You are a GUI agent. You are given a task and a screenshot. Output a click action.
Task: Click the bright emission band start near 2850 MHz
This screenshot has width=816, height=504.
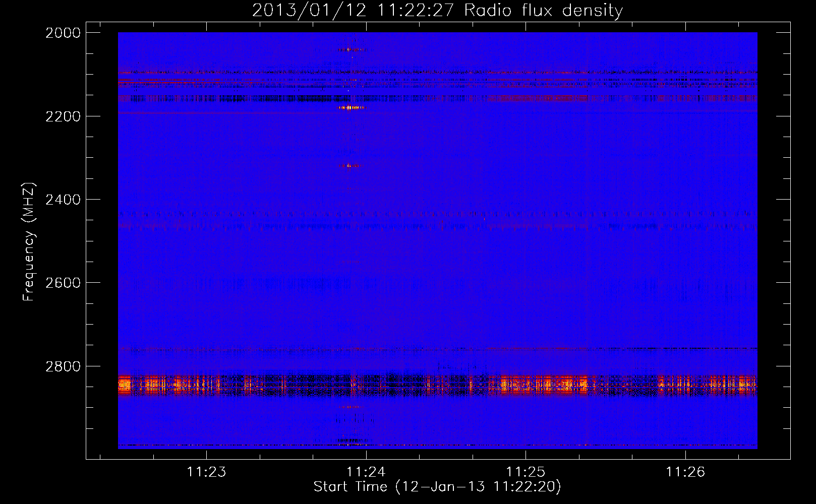pos(124,386)
